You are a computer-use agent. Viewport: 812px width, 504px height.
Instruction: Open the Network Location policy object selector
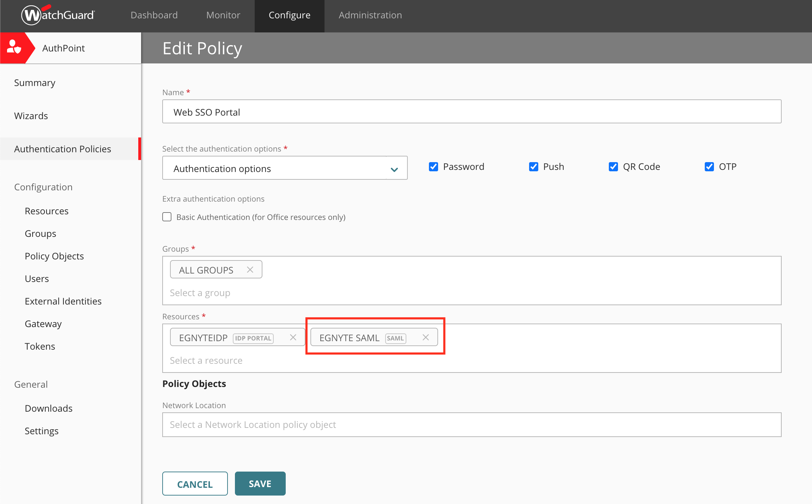pyautogui.click(x=472, y=425)
